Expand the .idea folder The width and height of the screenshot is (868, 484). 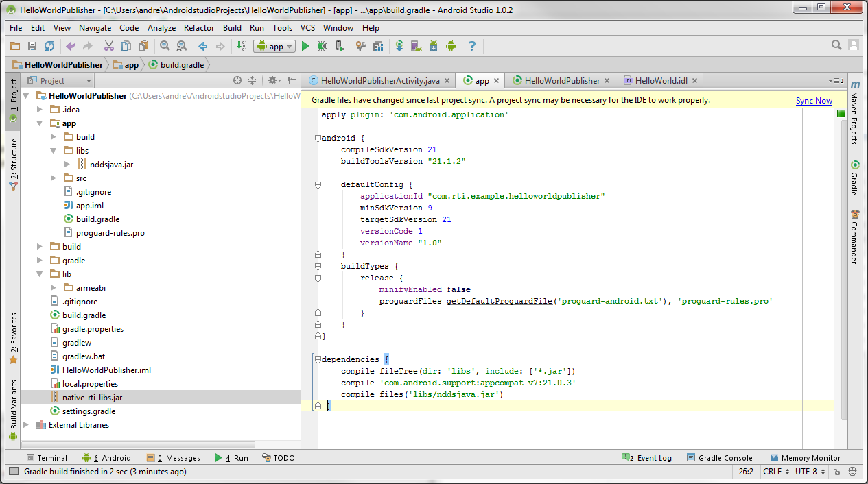[x=40, y=110]
